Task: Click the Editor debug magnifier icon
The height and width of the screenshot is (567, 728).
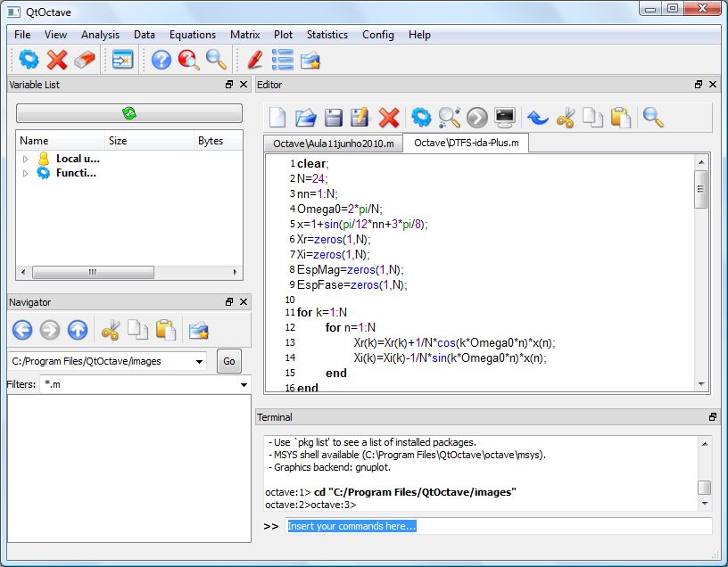Action: tap(450, 118)
